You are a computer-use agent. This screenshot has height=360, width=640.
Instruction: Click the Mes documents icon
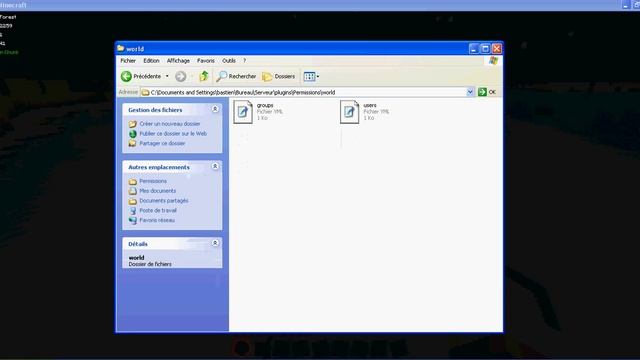tap(133, 191)
